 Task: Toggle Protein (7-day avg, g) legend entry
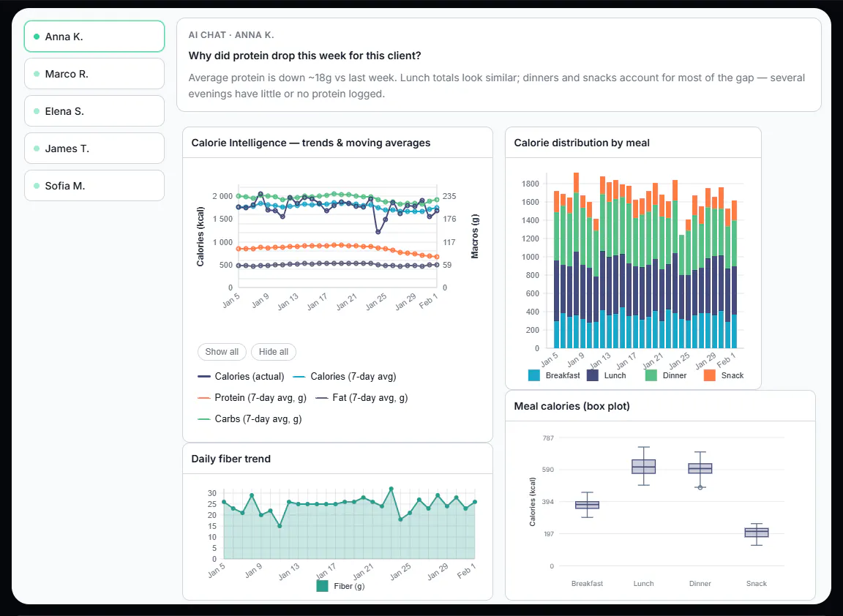coord(252,398)
